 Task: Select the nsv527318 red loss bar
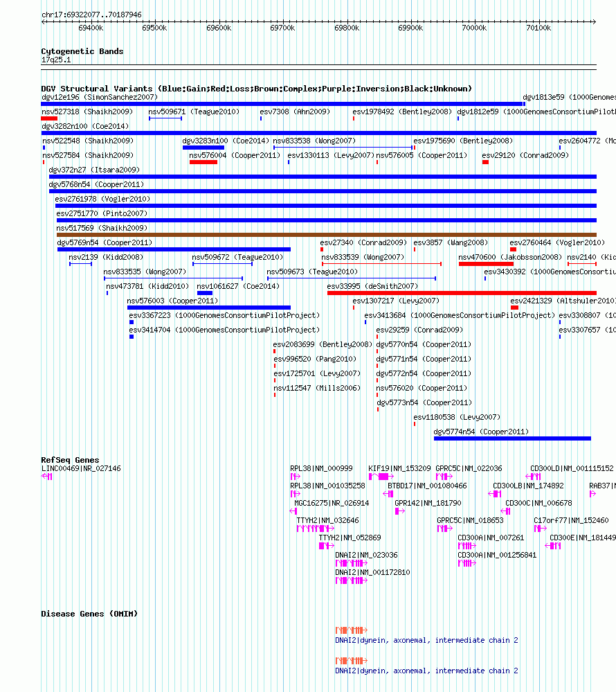(49, 118)
